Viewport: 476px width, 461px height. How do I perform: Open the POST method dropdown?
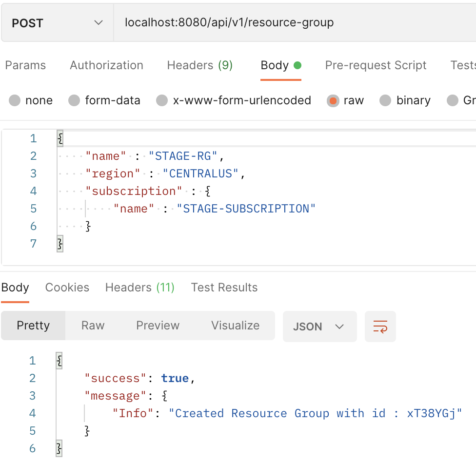[57, 22]
